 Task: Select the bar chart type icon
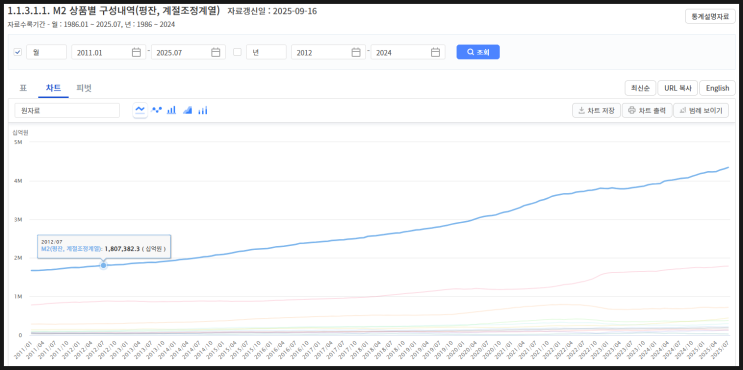pos(172,110)
